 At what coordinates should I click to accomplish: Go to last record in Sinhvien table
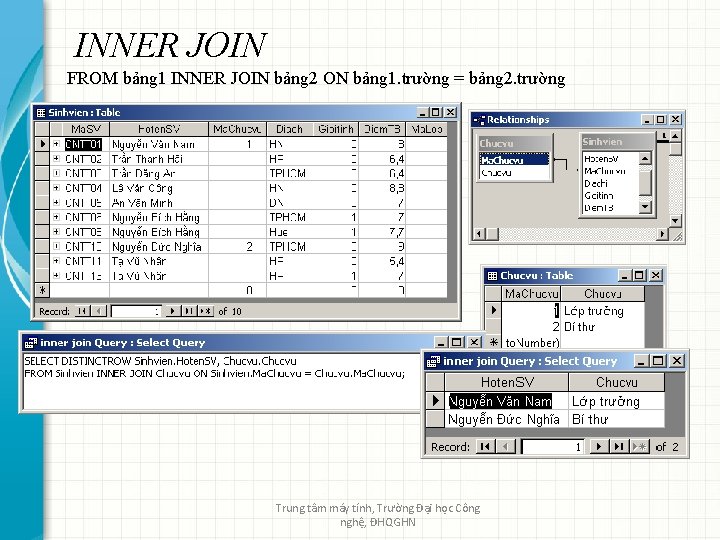tap(189, 311)
